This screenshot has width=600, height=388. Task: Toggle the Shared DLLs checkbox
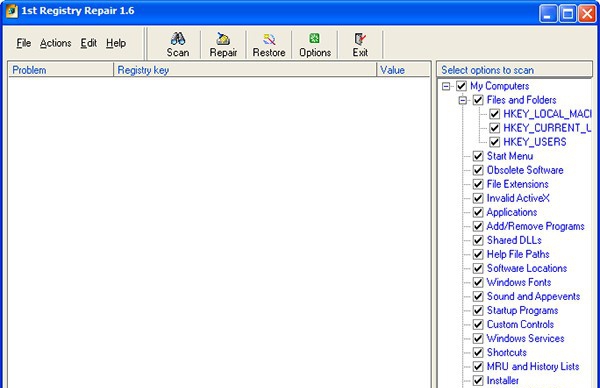(478, 240)
